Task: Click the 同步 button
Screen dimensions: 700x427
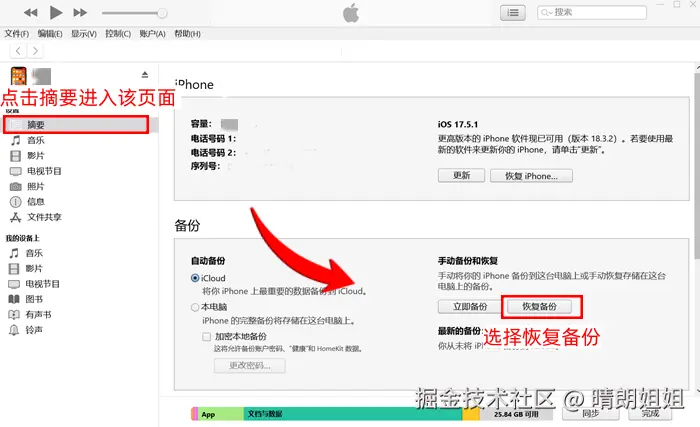Action: pyautogui.click(x=591, y=413)
